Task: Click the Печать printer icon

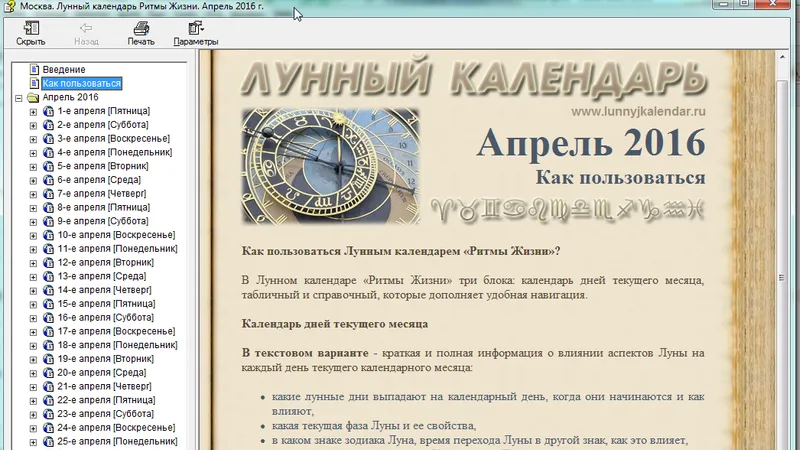Action: [141, 28]
